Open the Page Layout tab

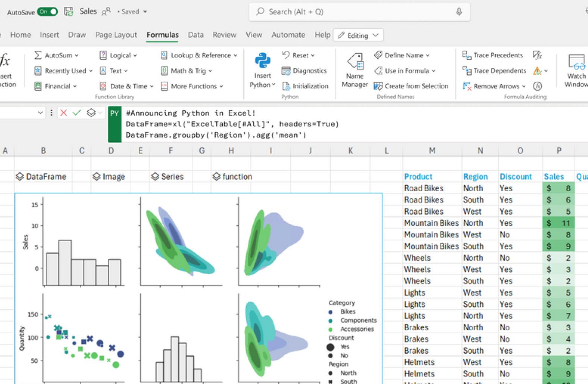coord(116,35)
